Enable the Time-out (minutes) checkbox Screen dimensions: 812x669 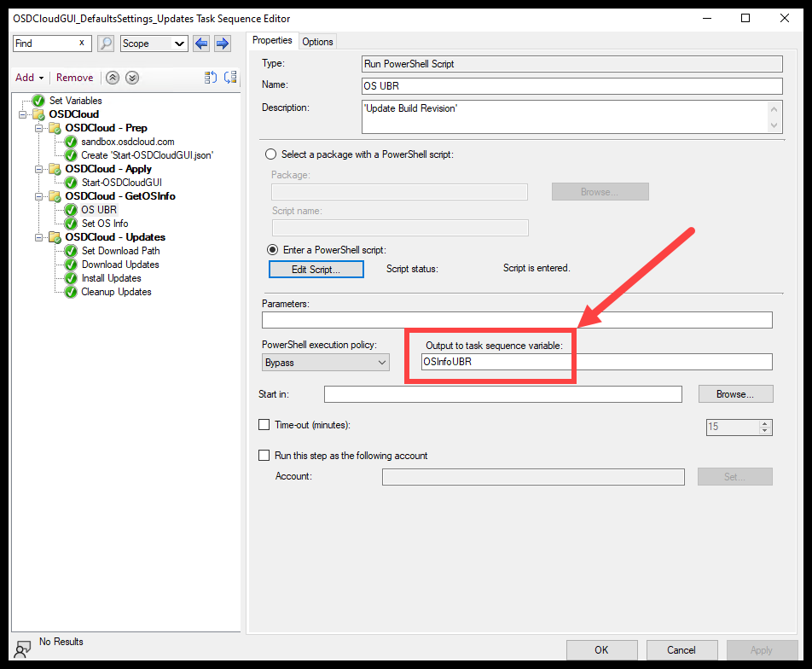(x=264, y=425)
